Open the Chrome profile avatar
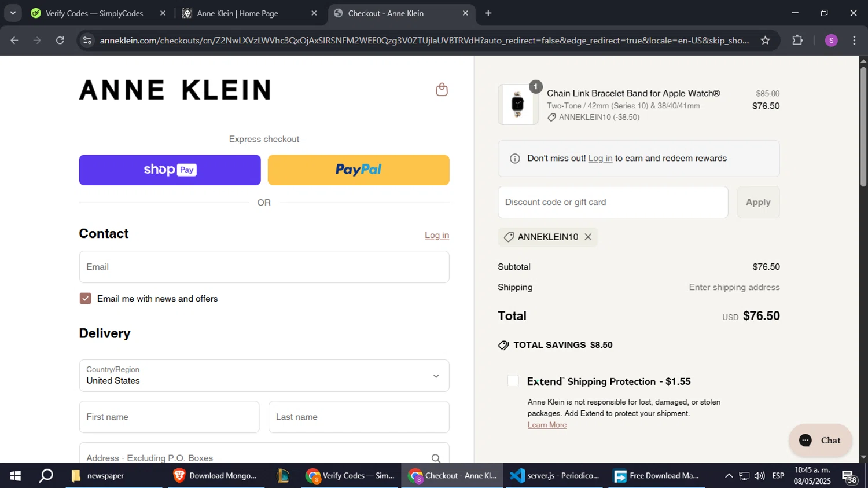The image size is (868, 488). click(x=831, y=40)
